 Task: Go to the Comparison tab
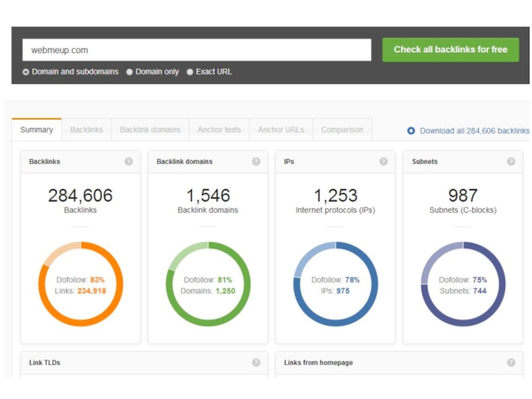click(342, 130)
